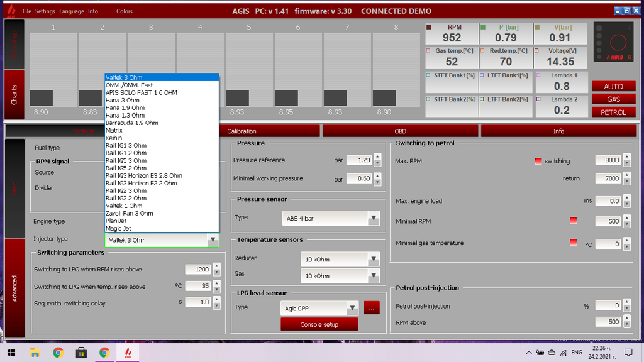Viewport: 644px width, 362px height.
Task: Launch Microsoft Store from the taskbar
Action: 81,353
